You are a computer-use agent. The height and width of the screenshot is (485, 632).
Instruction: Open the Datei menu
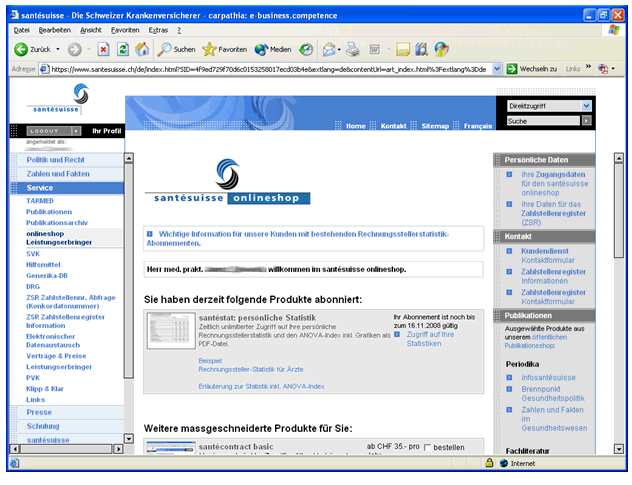tap(21, 30)
